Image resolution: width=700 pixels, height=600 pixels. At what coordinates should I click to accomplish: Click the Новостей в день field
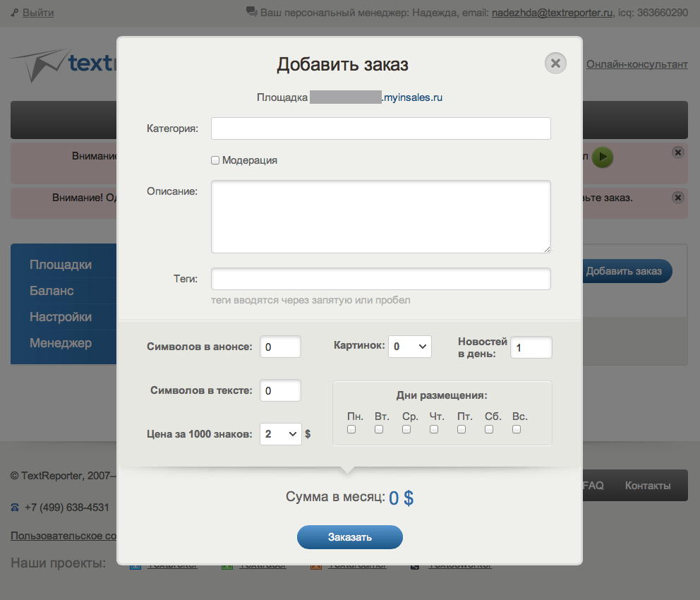pos(531,347)
